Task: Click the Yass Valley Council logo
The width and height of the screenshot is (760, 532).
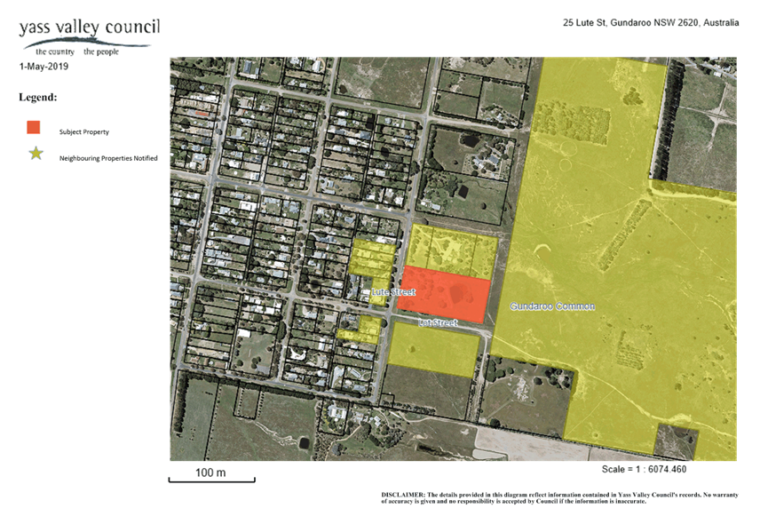Action: [88, 36]
